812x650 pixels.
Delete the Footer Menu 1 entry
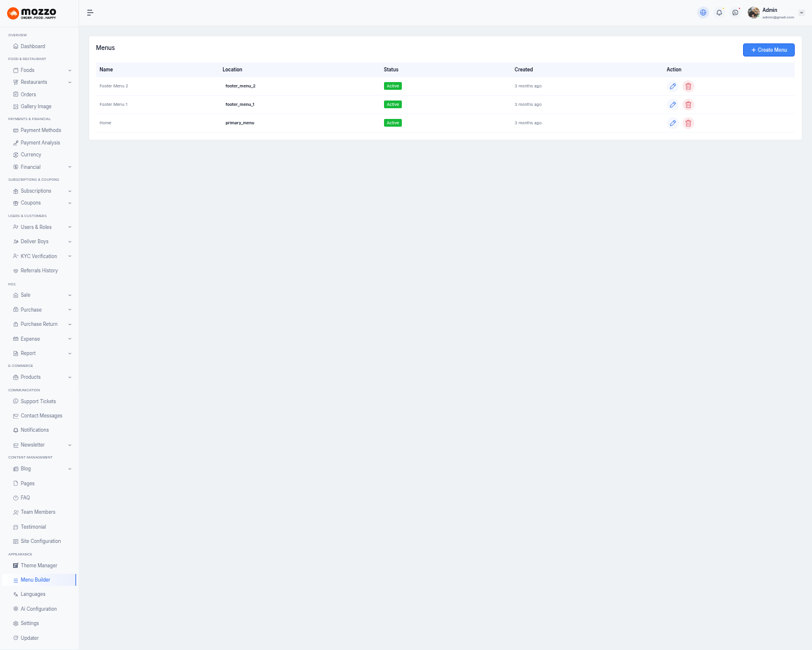688,105
